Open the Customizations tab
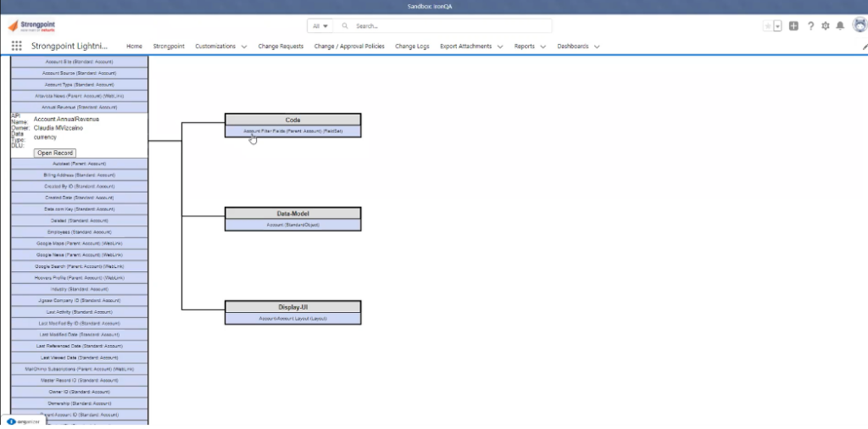868x429 pixels. 215,47
